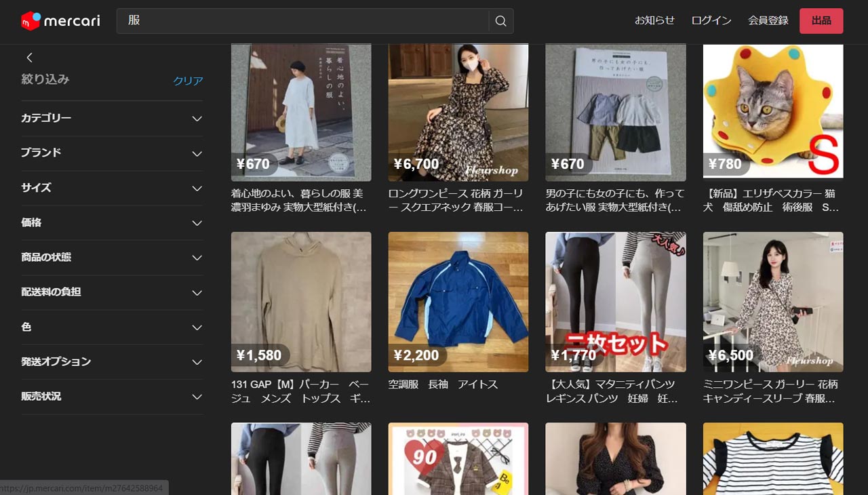The width and height of the screenshot is (868, 495).
Task: Click the 絞り込み heading
Action: pyautogui.click(x=45, y=79)
